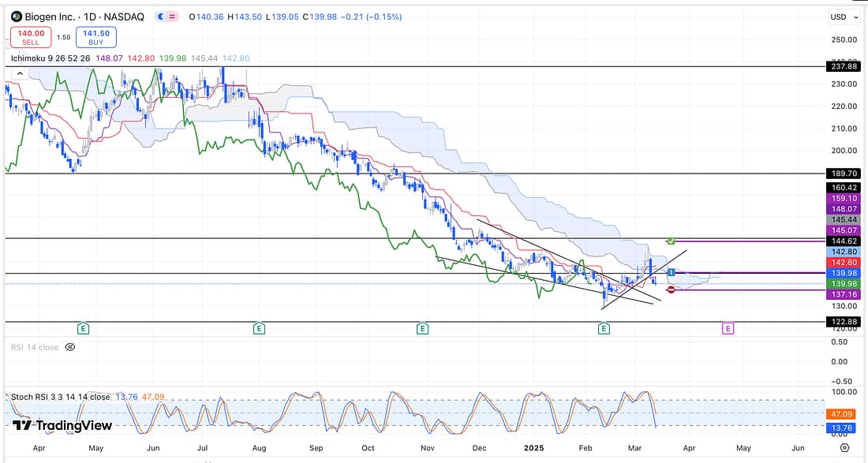This screenshot has width=868, height=463.
Task: Click the 1.50 spread value between Sell and Buy
Action: [63, 37]
